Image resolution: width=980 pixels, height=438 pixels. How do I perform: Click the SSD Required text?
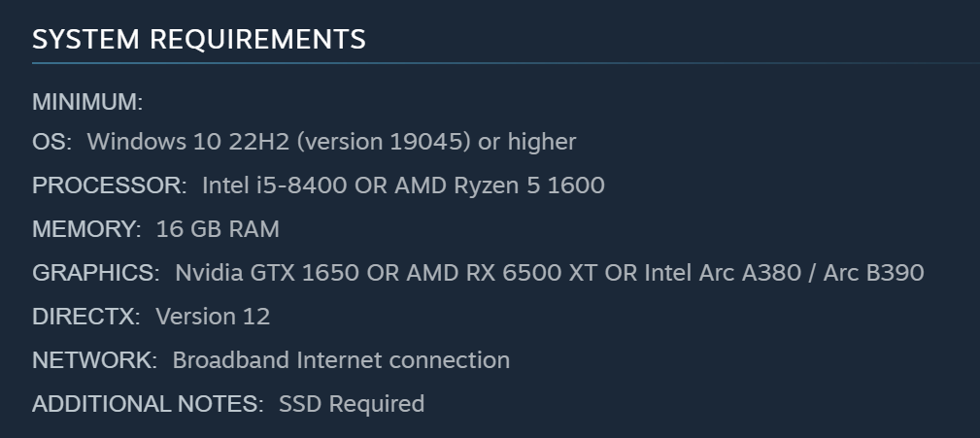(x=352, y=404)
